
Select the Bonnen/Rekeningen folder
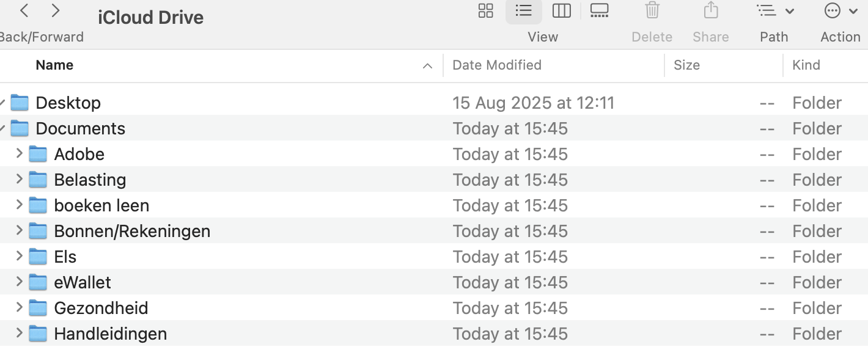coord(132,231)
